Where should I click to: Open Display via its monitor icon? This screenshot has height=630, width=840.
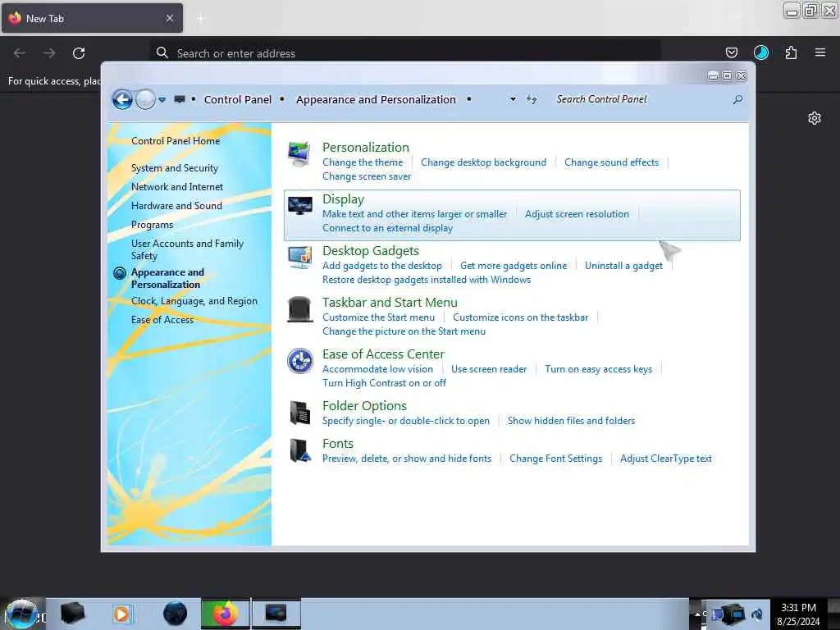pyautogui.click(x=299, y=206)
